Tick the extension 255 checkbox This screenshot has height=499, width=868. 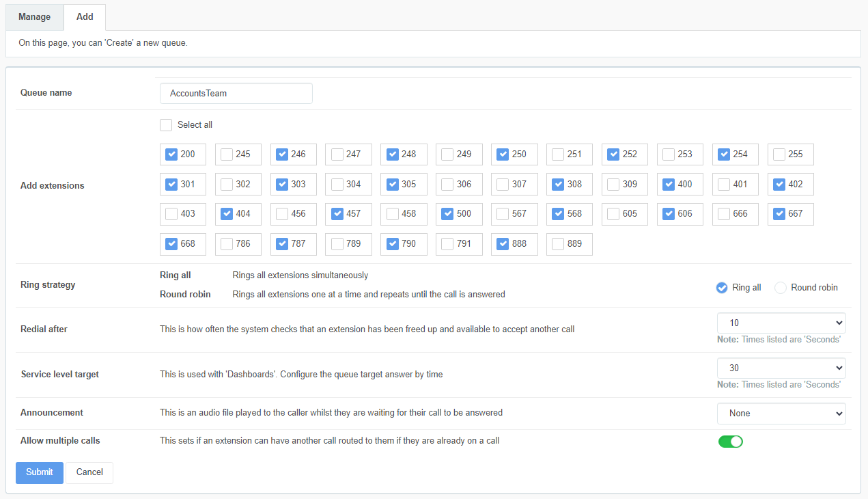pyautogui.click(x=779, y=154)
